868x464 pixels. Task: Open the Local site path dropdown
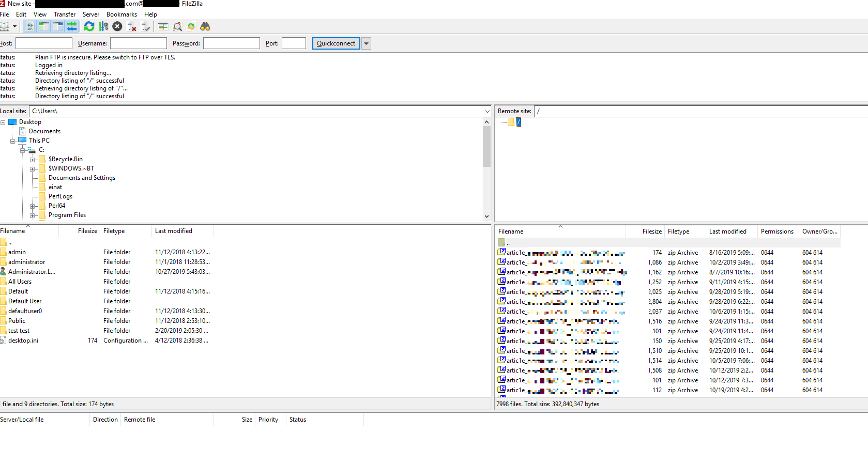tap(487, 111)
